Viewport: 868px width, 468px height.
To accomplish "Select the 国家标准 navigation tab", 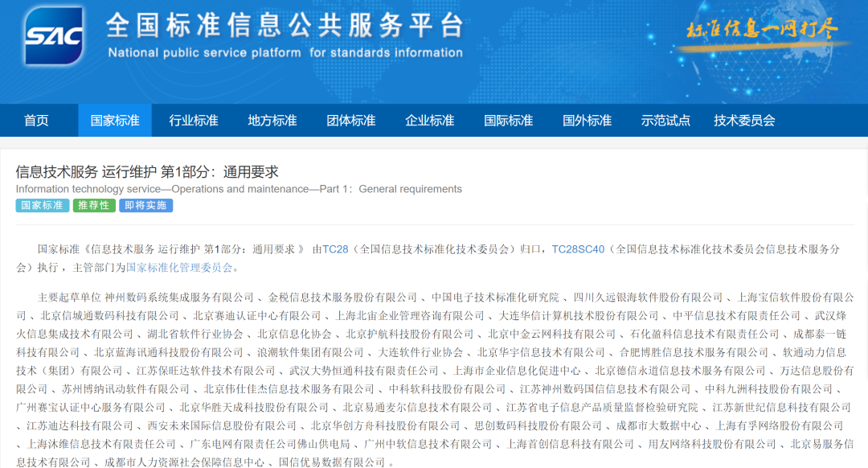I will [x=115, y=121].
